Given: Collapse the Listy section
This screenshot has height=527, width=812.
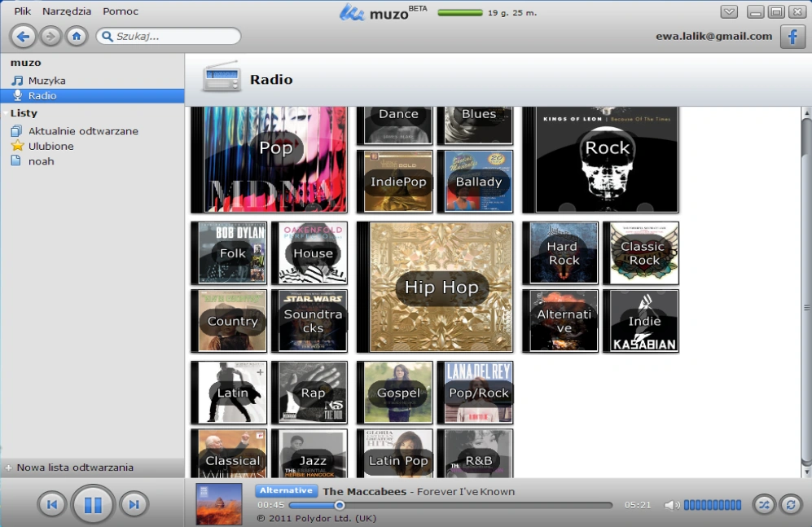Looking at the screenshot, I should pos(6,113).
